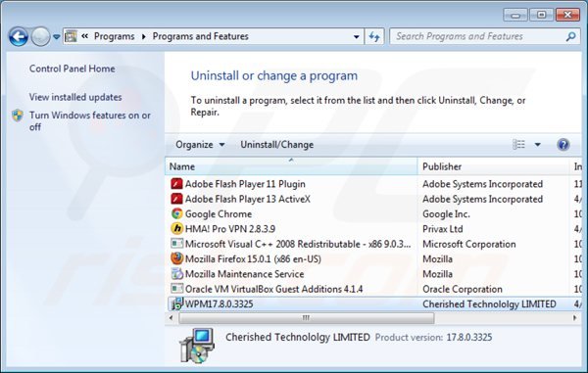Sort by the Name column header
Image resolution: width=588 pixels, height=373 pixels.
[291, 166]
